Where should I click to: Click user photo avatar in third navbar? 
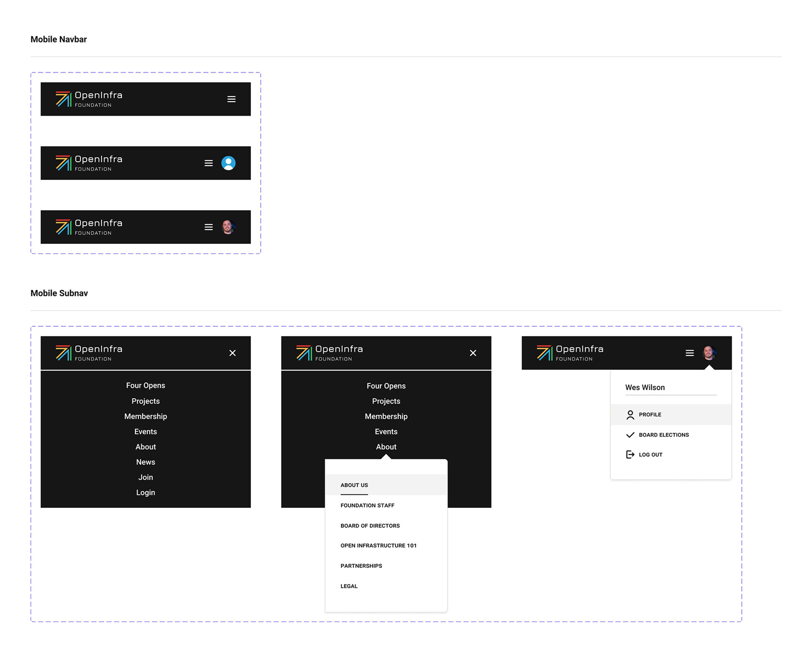coord(228,227)
